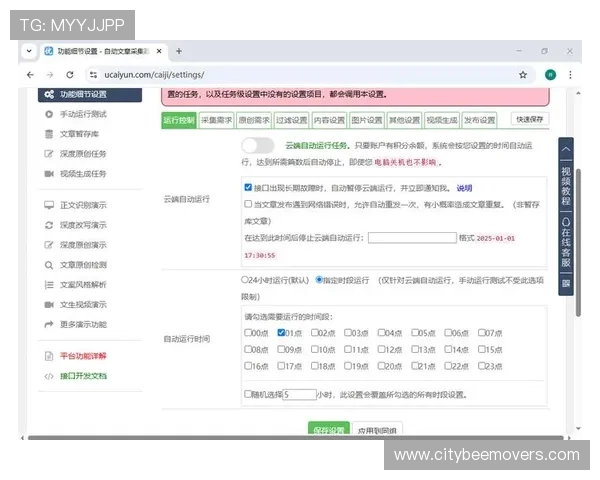Click the code icon for 接口开发文档
600x480 pixels.
tap(49, 376)
